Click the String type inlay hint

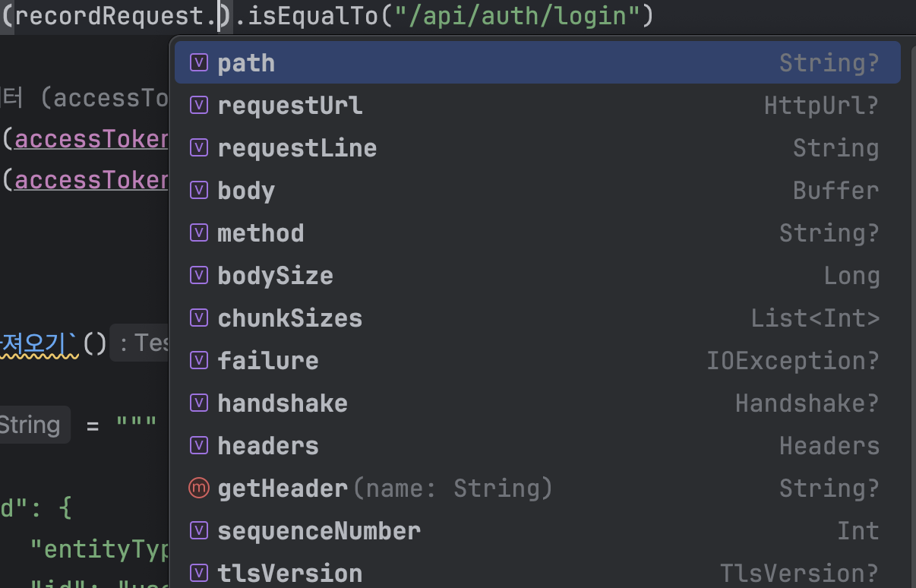(x=30, y=425)
